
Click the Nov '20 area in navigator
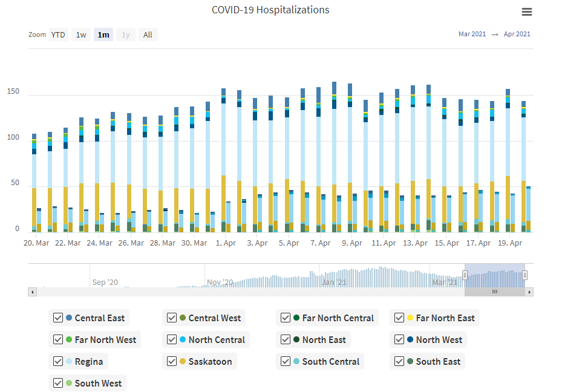220,283
